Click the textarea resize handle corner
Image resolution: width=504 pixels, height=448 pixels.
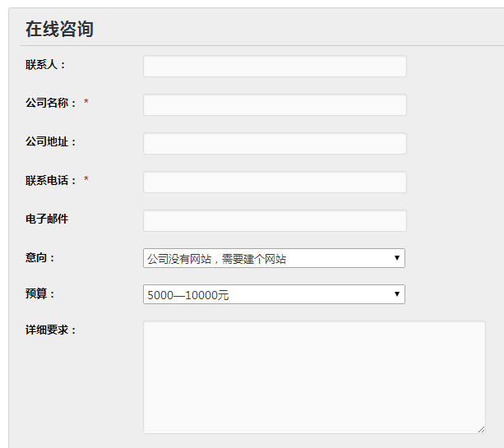481,429
